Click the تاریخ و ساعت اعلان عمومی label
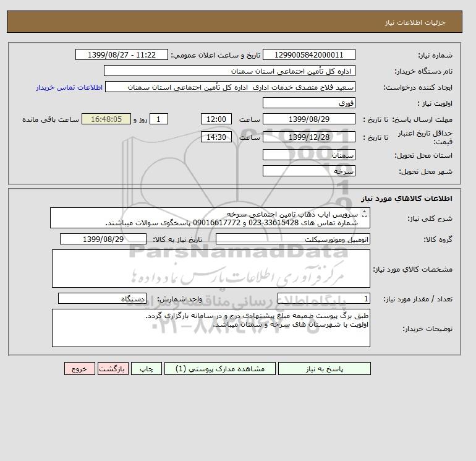Viewport: 476px width, 461px height. (x=216, y=55)
